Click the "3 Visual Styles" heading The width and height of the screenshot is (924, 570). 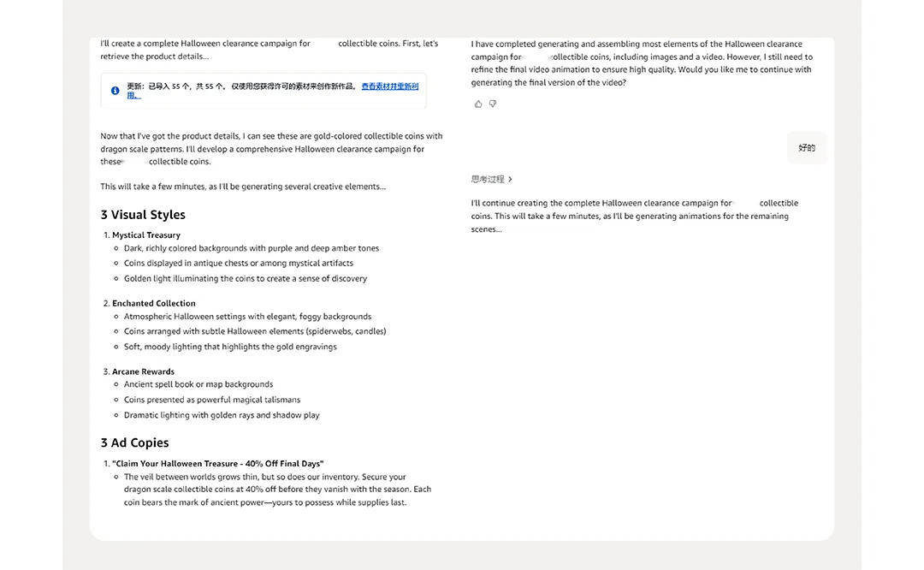click(143, 215)
